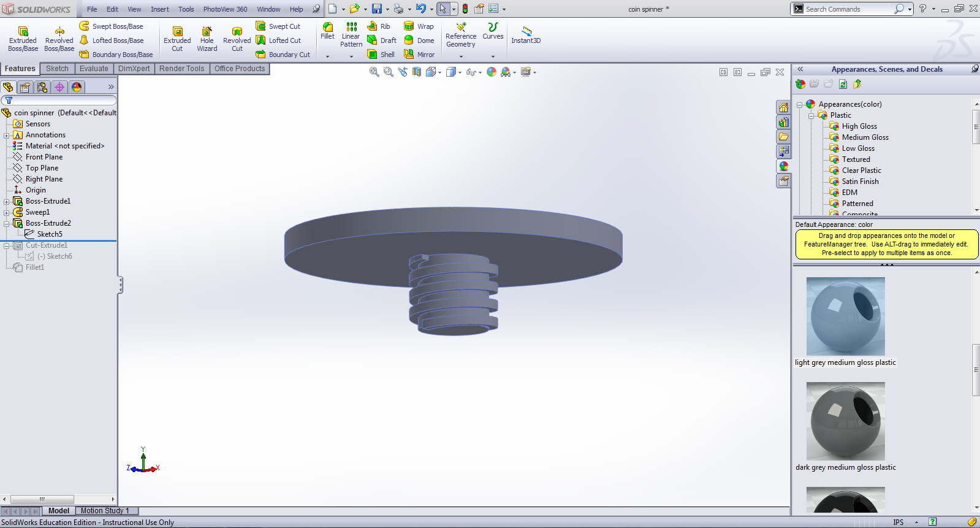Expand the Annotations tree node
The width and height of the screenshot is (980, 528).
[7, 136]
